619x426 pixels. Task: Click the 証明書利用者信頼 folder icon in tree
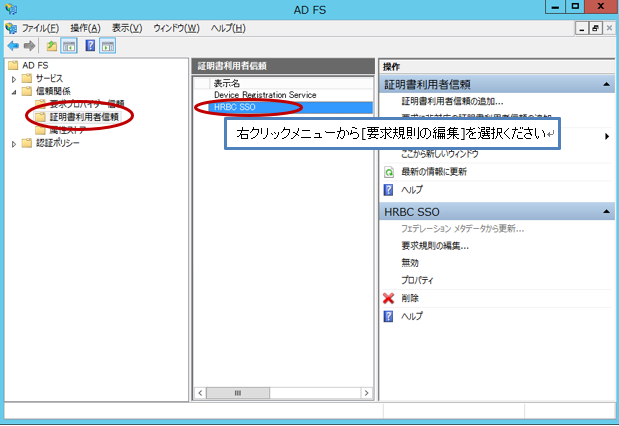[x=40, y=117]
